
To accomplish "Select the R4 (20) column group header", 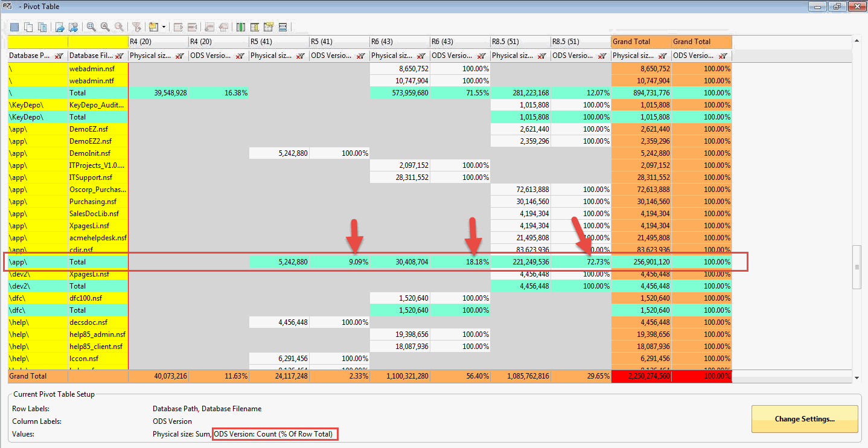I will click(158, 42).
